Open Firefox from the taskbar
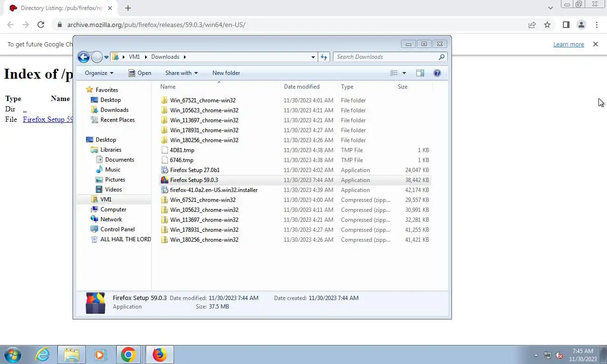The image size is (607, 364). pos(160,355)
